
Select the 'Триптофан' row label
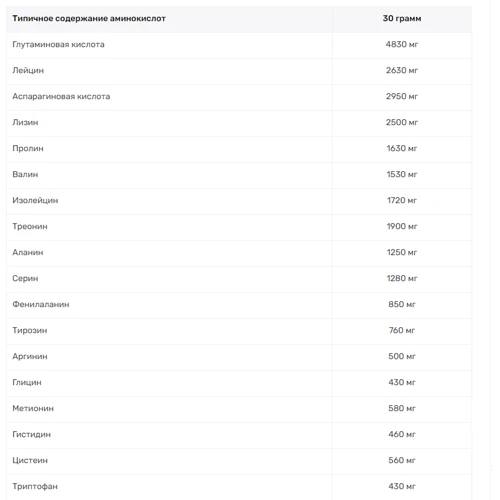pyautogui.click(x=35, y=486)
